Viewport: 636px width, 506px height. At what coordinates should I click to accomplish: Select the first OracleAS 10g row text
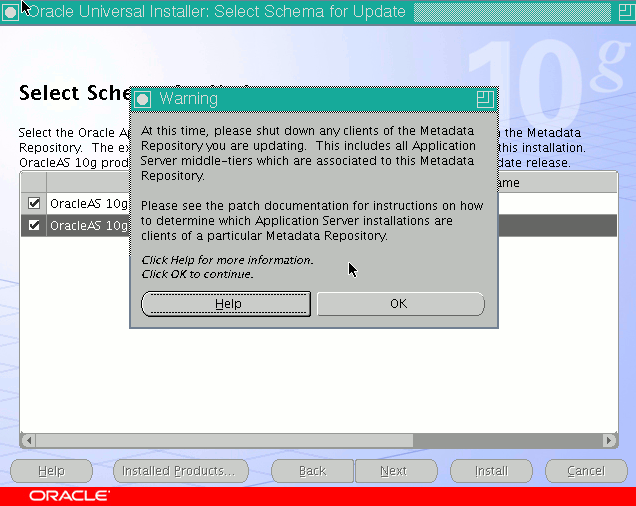(x=88, y=203)
